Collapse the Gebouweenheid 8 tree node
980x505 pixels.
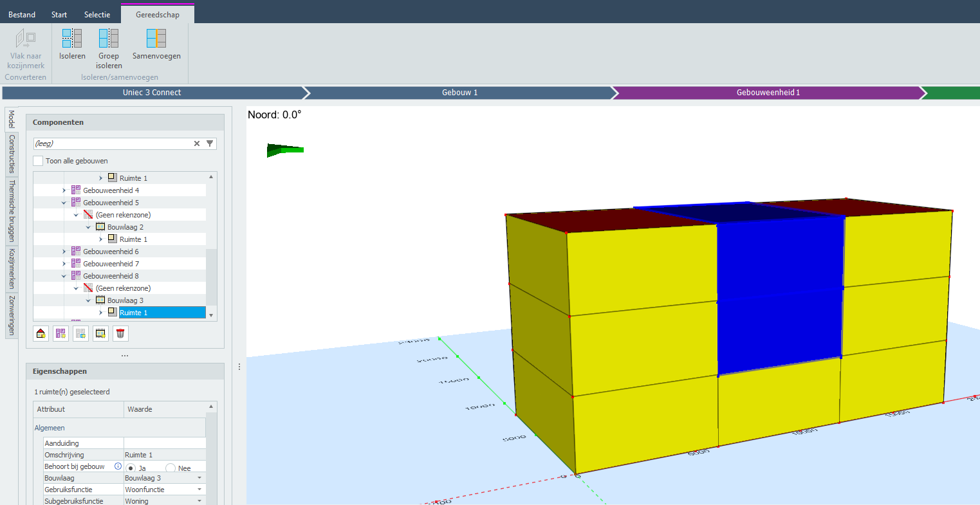tap(64, 276)
